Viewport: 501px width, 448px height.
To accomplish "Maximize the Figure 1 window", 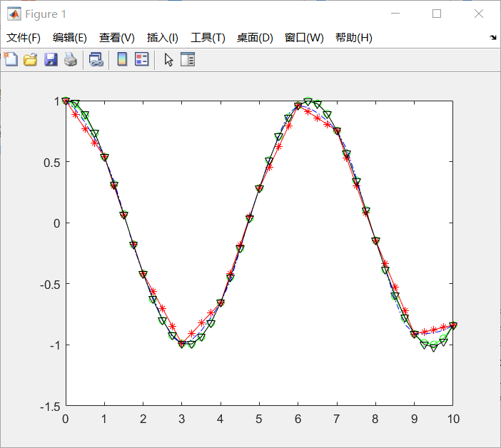I will [437, 14].
